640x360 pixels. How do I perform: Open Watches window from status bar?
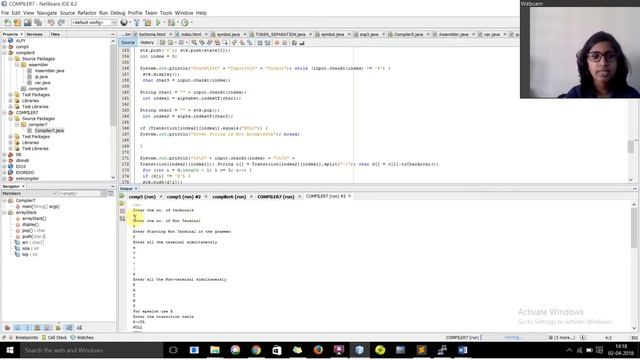(82, 338)
